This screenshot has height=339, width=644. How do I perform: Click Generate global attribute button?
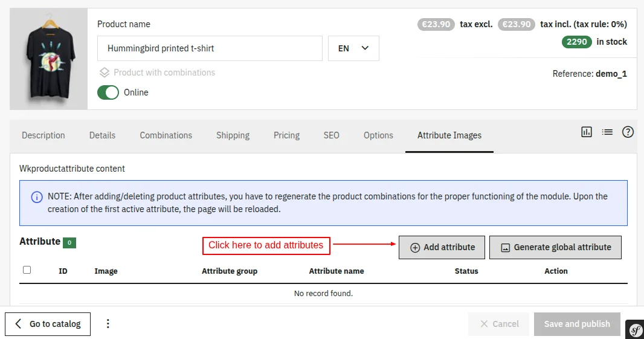click(555, 247)
